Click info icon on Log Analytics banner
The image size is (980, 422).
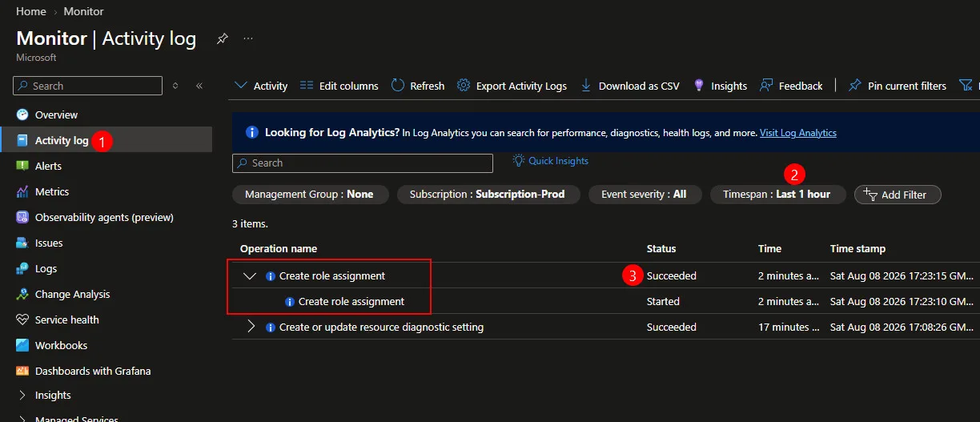(x=252, y=132)
